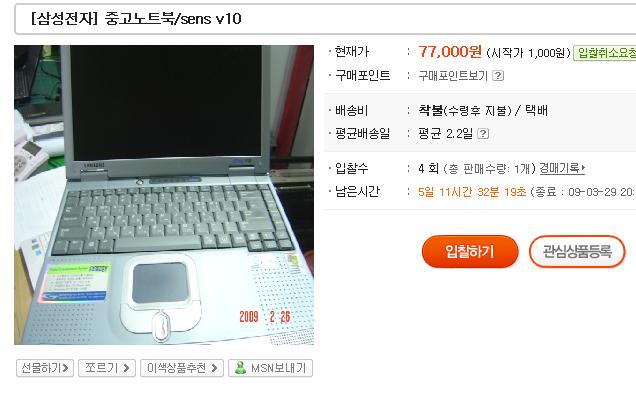Add item via 관심상품등록 button

577,251
